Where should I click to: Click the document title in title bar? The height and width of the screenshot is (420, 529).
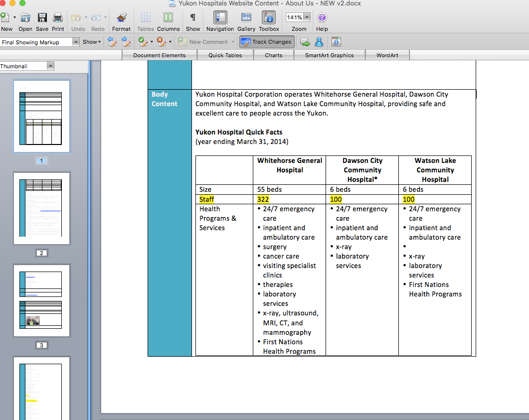click(269, 3)
